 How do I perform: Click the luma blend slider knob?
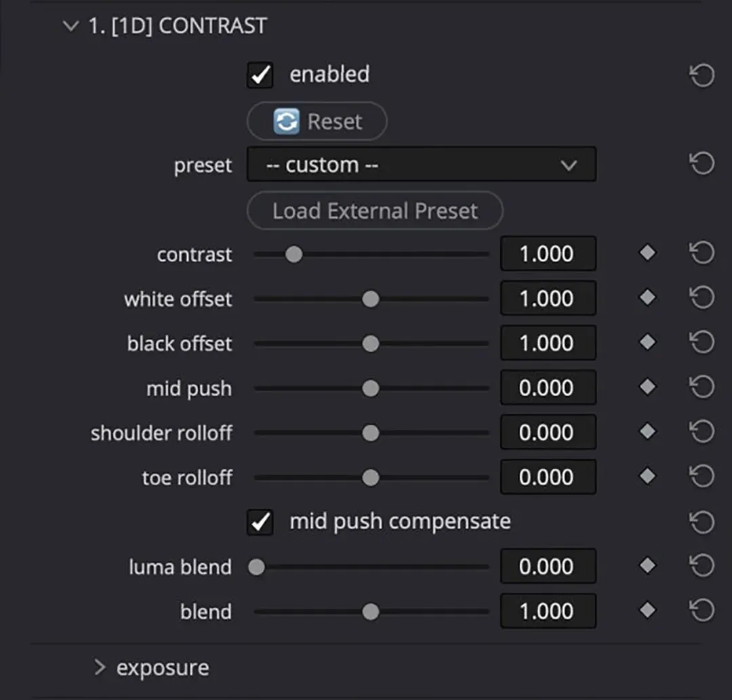257,567
